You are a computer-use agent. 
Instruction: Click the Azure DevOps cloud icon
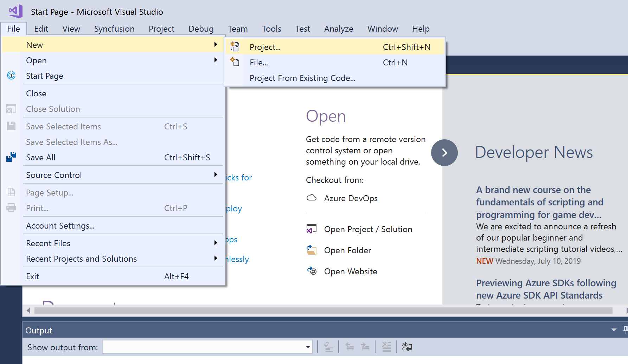point(312,198)
